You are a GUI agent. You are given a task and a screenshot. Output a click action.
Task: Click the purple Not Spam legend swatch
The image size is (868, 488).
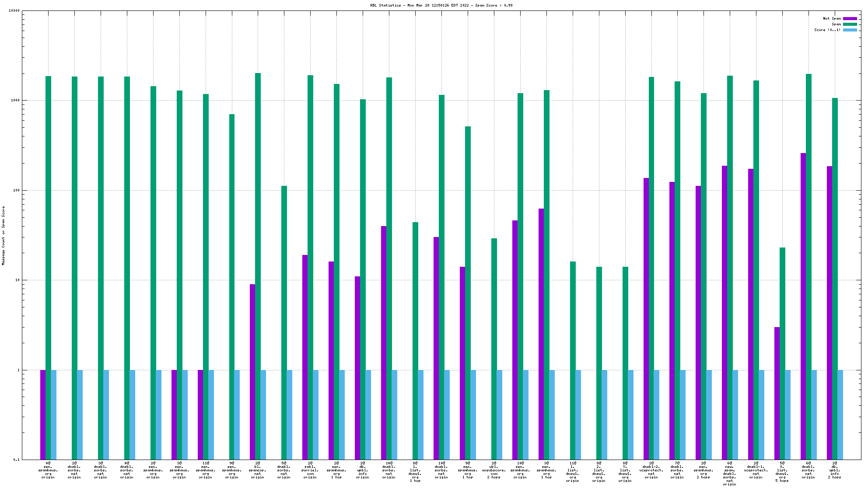(x=850, y=18)
